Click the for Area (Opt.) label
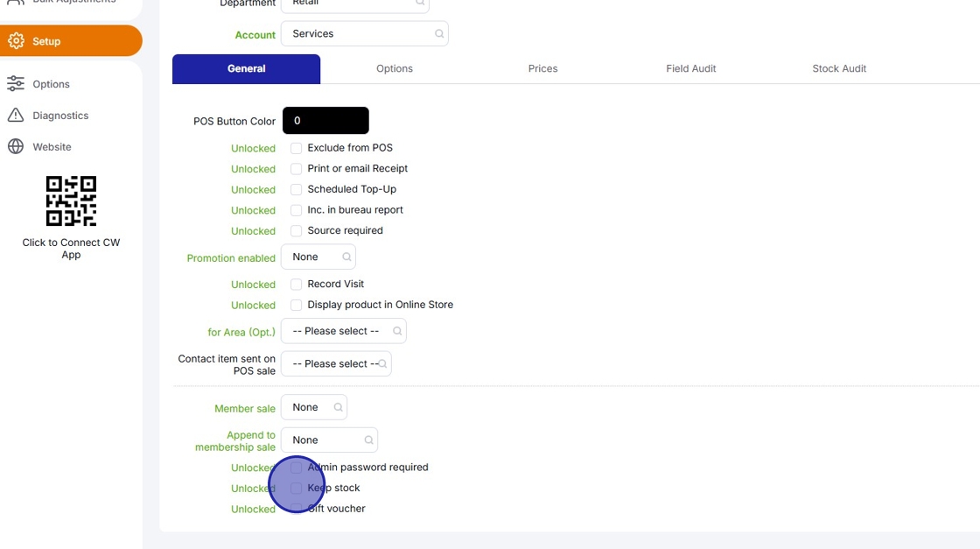The width and height of the screenshot is (980, 549). pyautogui.click(x=241, y=332)
